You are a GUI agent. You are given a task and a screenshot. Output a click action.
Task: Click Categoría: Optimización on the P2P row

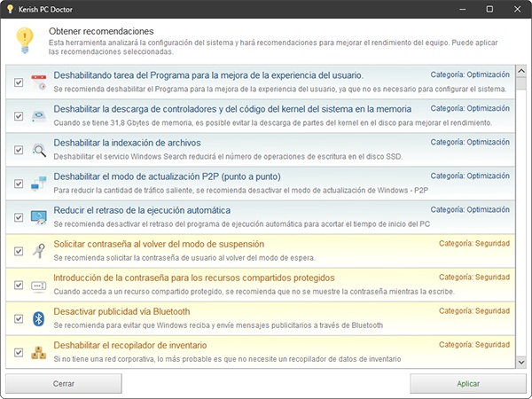470,176
